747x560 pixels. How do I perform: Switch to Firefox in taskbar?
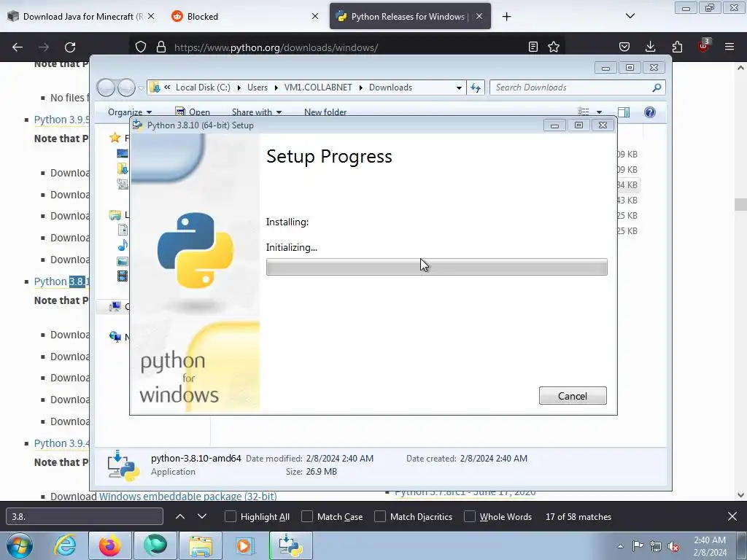pyautogui.click(x=110, y=545)
